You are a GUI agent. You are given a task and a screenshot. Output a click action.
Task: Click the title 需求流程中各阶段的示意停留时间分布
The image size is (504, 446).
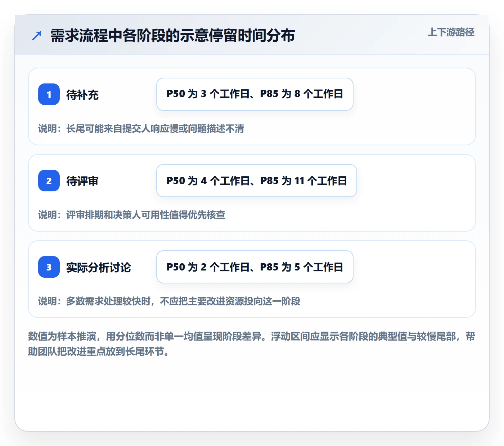(x=173, y=36)
